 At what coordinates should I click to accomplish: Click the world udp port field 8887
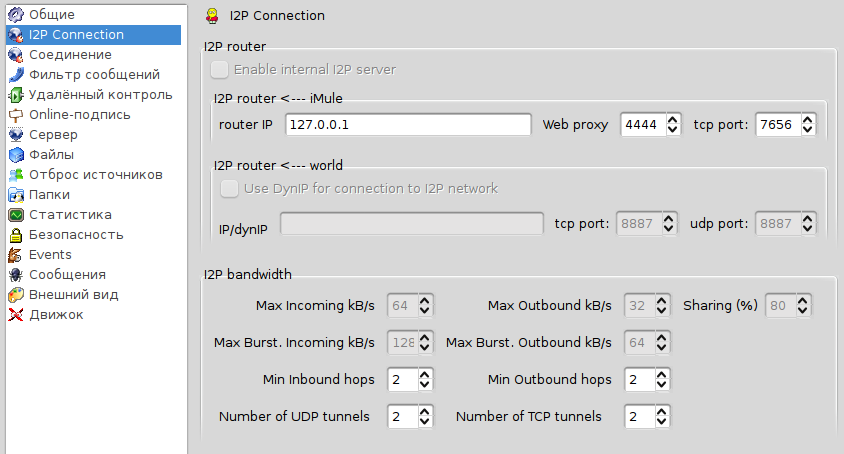coord(778,223)
